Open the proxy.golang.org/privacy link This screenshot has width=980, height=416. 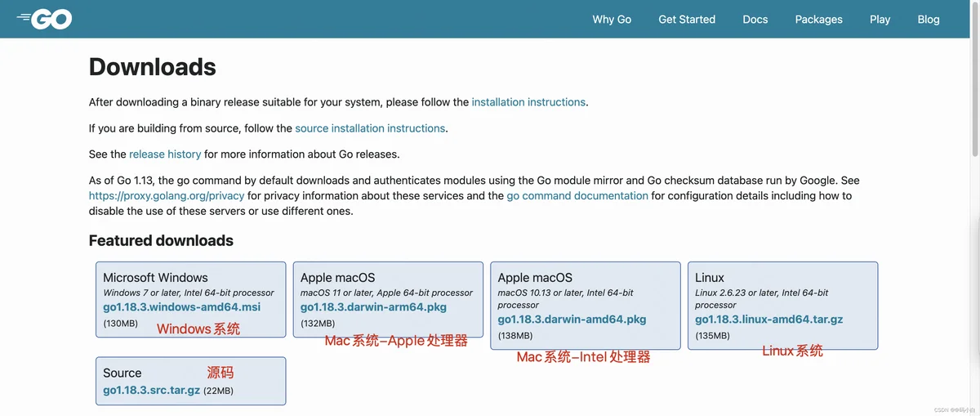pyautogui.click(x=167, y=196)
